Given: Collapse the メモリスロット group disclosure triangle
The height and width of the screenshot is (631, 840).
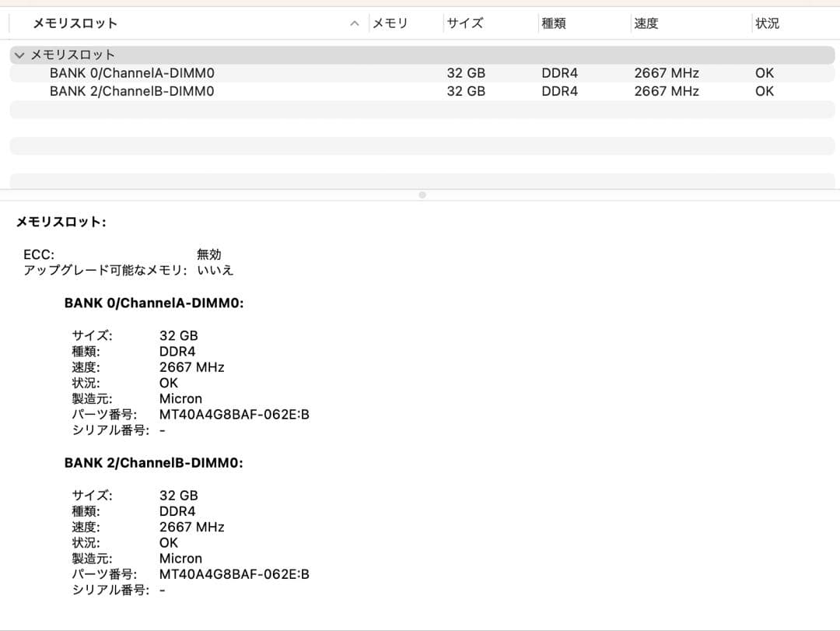Looking at the screenshot, I should click(19, 54).
